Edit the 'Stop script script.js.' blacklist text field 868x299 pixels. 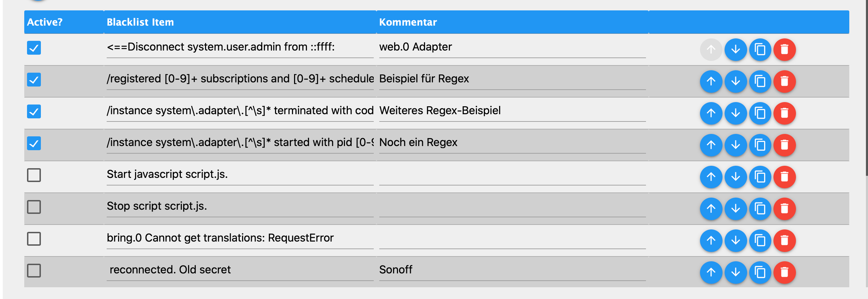point(240,206)
